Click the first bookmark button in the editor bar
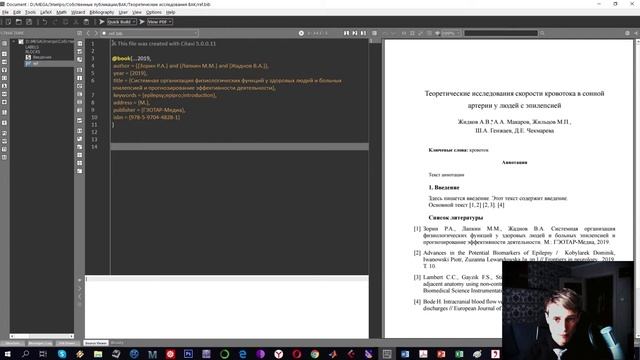 [x=346, y=33]
